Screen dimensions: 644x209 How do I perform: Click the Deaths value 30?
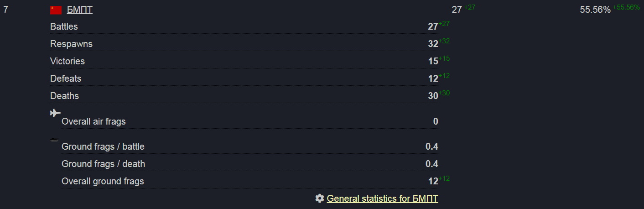tap(433, 96)
